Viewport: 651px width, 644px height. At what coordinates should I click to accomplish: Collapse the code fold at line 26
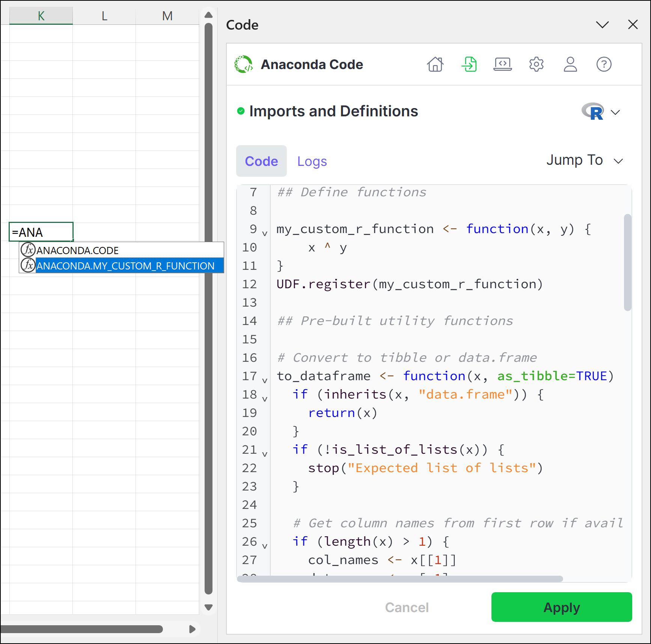(x=265, y=546)
